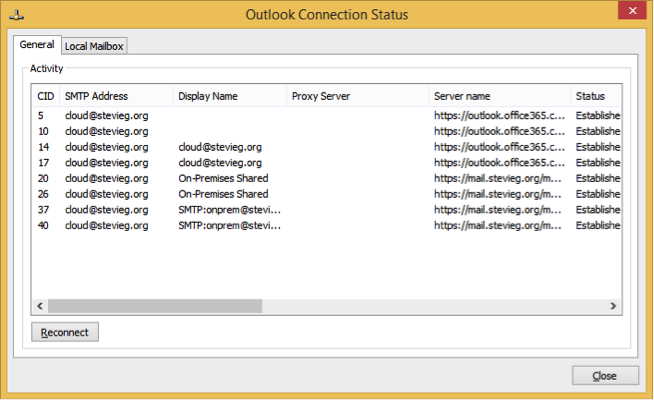
Task: Select the row with CID 37
Action: coord(327,210)
